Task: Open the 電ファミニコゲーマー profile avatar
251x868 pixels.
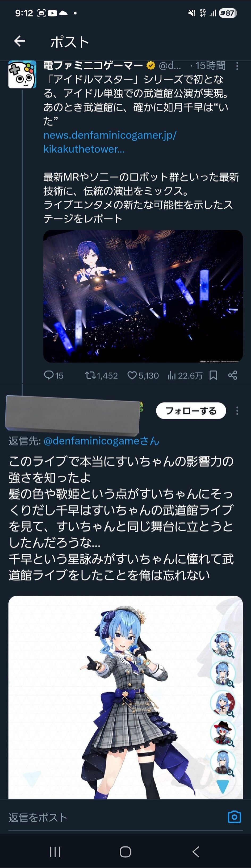Action: [x=22, y=74]
